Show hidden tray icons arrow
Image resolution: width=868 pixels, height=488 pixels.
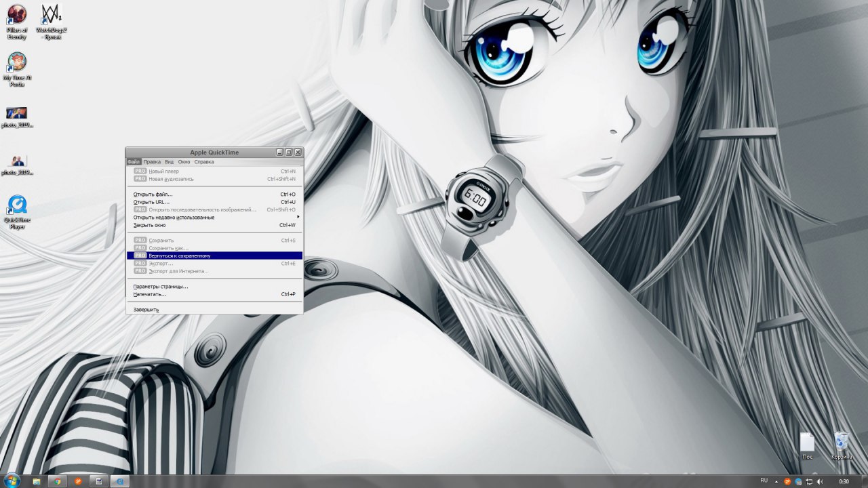tap(776, 481)
